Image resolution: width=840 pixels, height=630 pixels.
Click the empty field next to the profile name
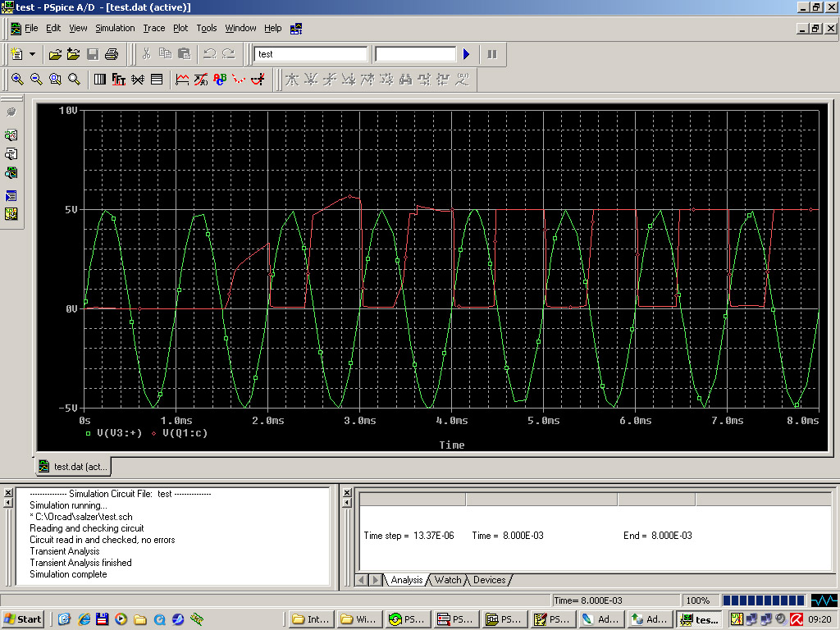[416, 54]
